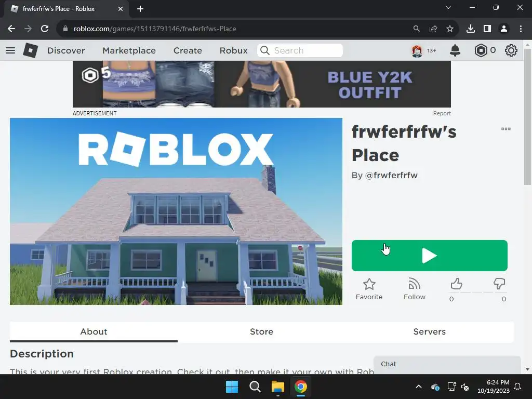Open File Explorer from taskbar
The image size is (532, 399).
pyautogui.click(x=277, y=387)
